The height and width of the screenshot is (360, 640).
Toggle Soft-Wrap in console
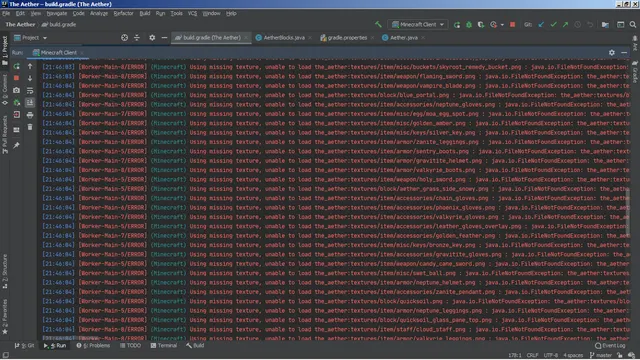30,91
